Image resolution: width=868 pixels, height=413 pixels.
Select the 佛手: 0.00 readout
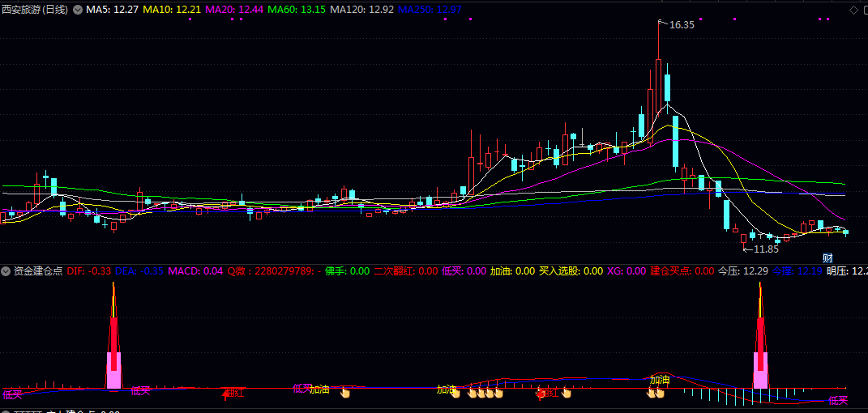(x=347, y=271)
